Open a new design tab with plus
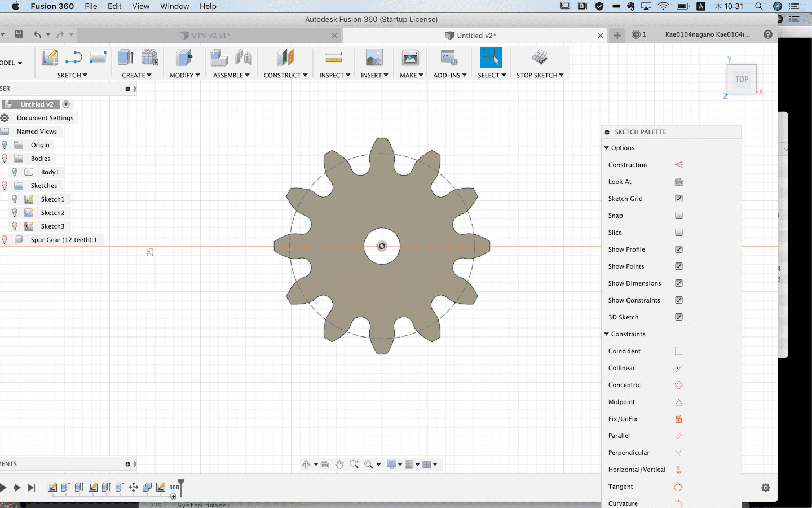The height and width of the screenshot is (508, 812). point(617,35)
